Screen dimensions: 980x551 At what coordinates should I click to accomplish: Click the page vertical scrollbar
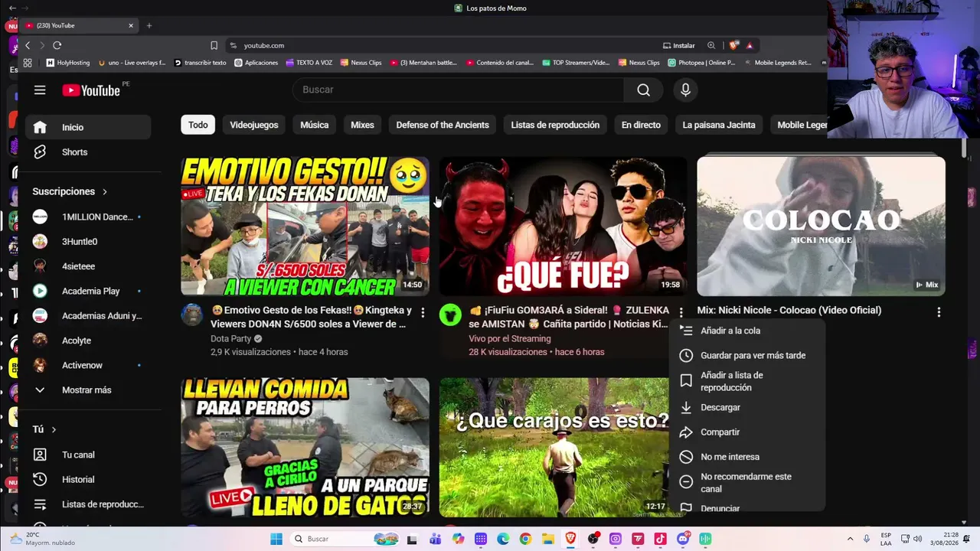tap(964, 148)
